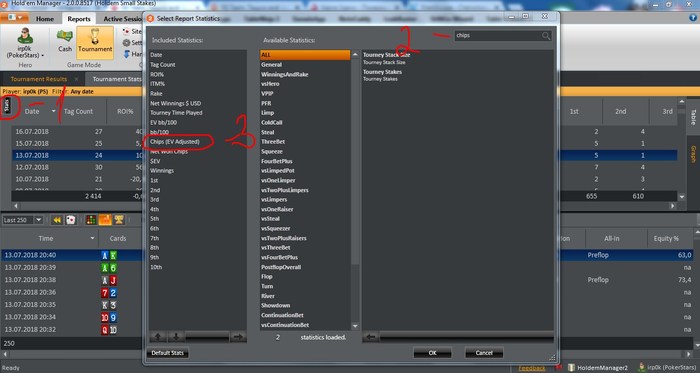Screen dimensions: 700x373
Task: Click the OK button in the dialog
Action: click(x=432, y=352)
